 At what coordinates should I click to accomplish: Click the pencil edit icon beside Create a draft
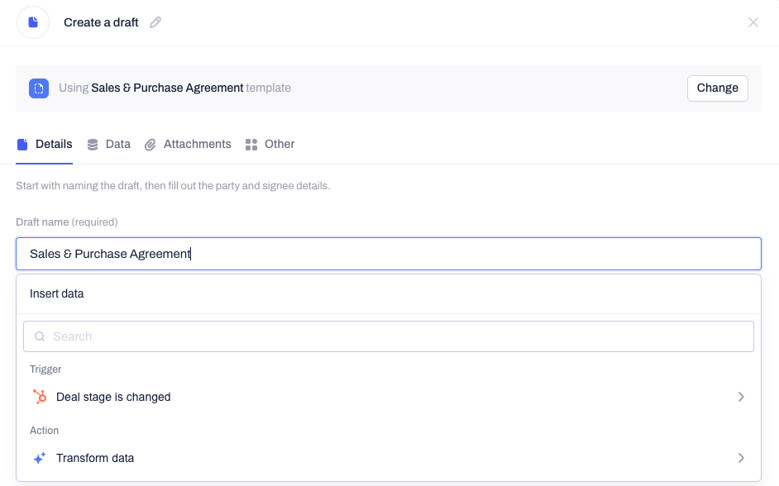(156, 22)
